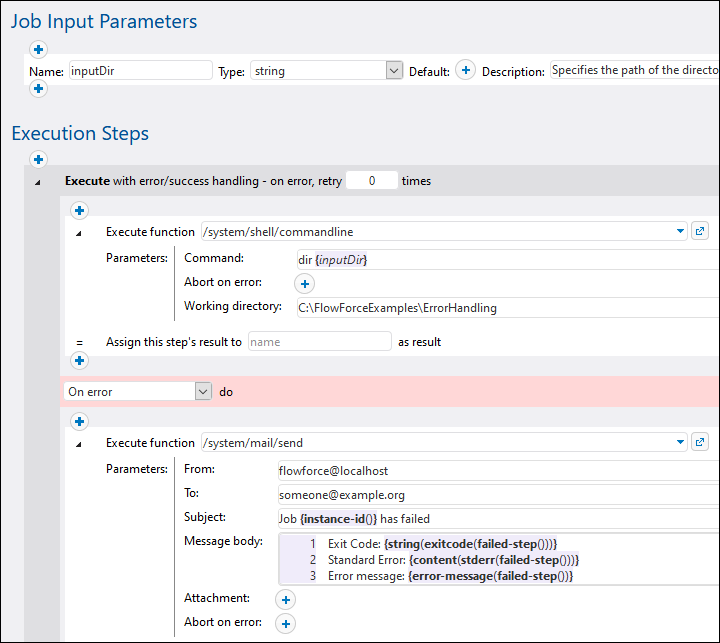Open mail send function external link icon

[700, 442]
